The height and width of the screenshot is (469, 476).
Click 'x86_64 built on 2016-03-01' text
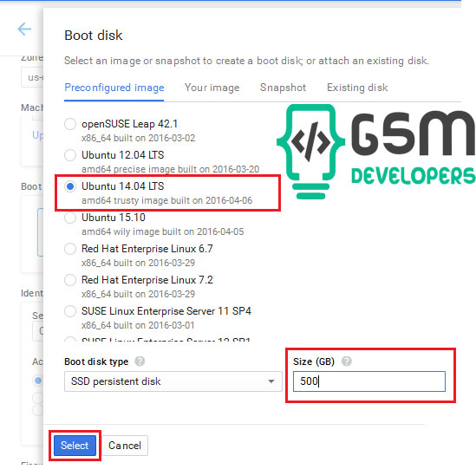click(x=138, y=325)
